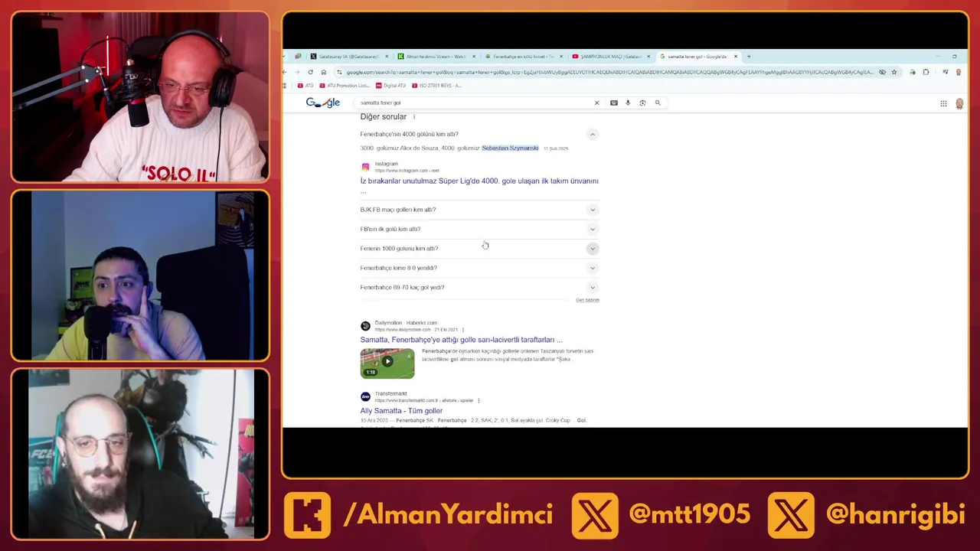This screenshot has width=980, height=551.
Task: Click the Diğer sorular heading
Action: [384, 117]
